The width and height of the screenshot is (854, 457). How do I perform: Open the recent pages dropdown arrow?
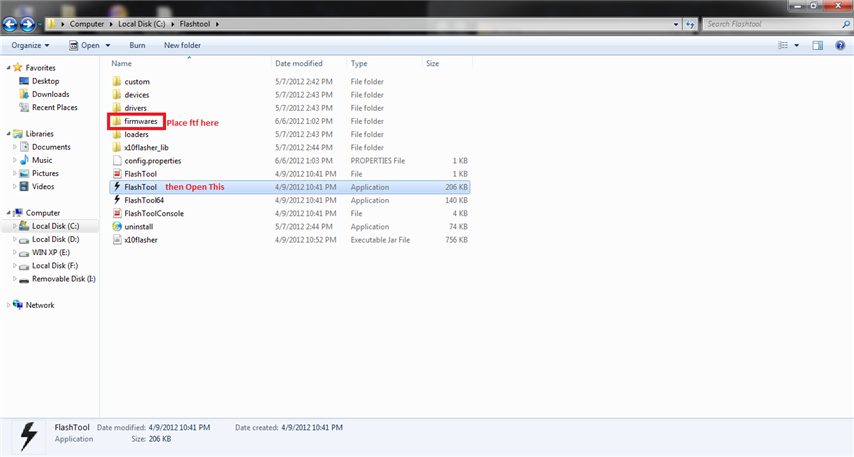pos(40,24)
